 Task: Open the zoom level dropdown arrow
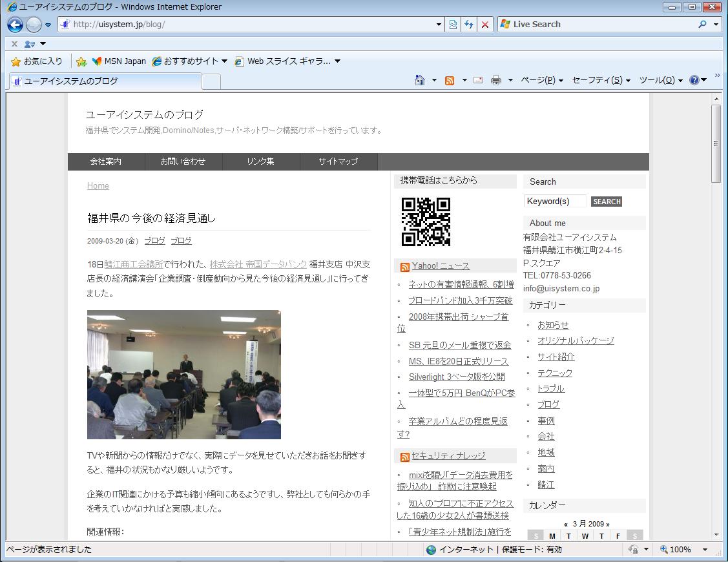coord(705,550)
